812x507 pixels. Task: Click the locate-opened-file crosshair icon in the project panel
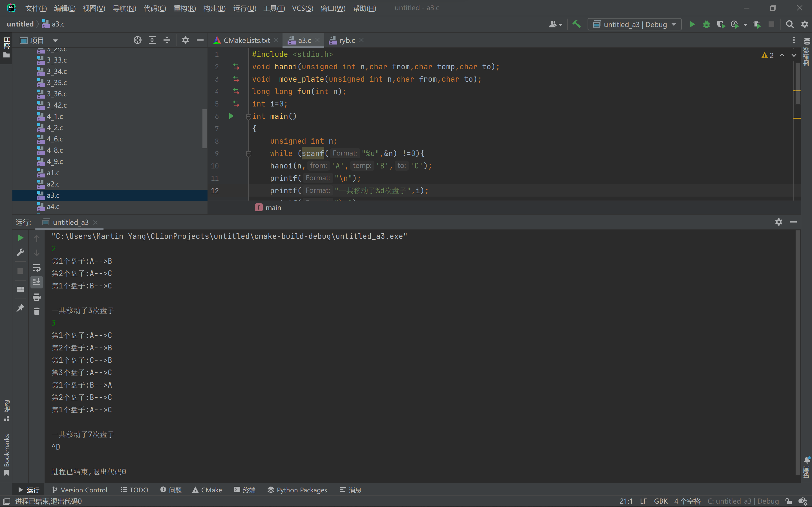[x=137, y=40]
